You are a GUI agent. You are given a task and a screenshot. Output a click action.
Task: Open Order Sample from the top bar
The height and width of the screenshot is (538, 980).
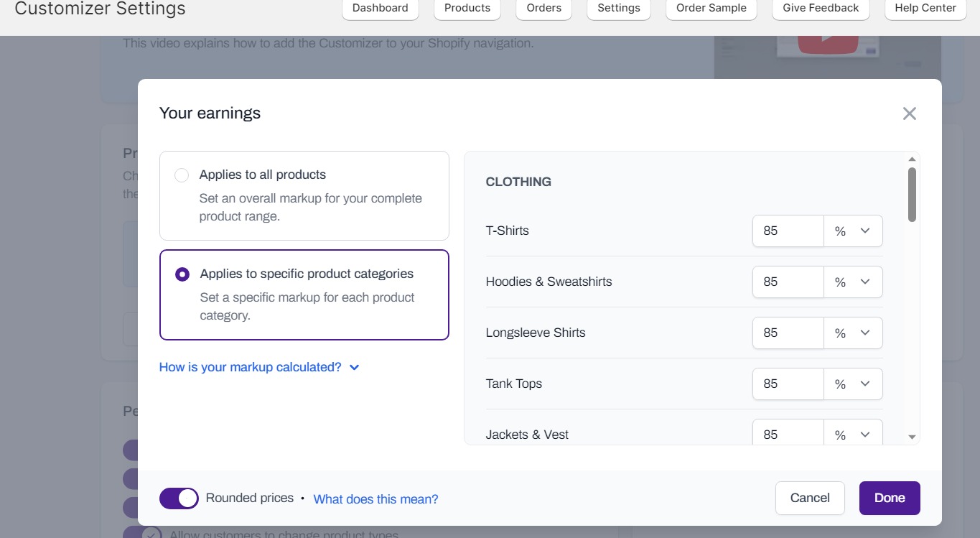pyautogui.click(x=711, y=9)
